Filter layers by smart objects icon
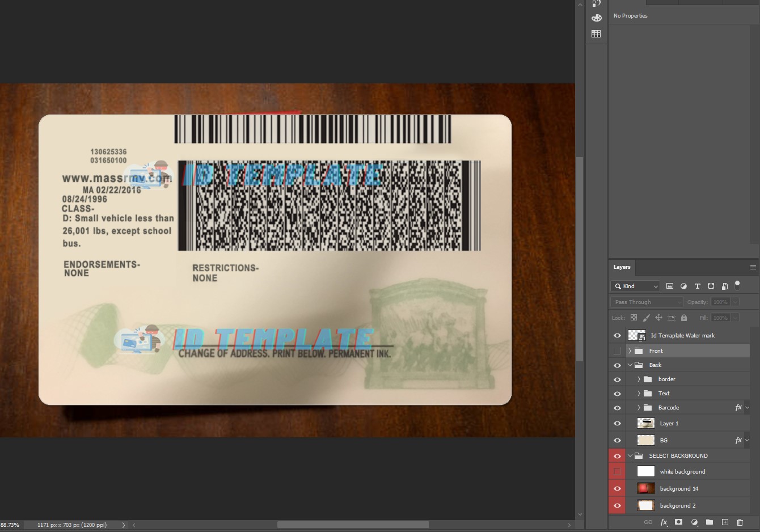Viewport: 760px width, 532px height. [x=724, y=286]
